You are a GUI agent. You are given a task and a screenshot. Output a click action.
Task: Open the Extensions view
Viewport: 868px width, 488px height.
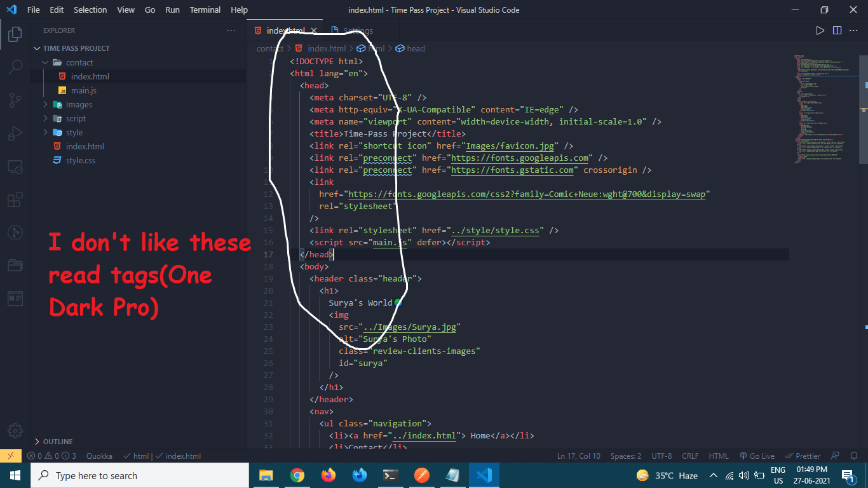point(15,200)
